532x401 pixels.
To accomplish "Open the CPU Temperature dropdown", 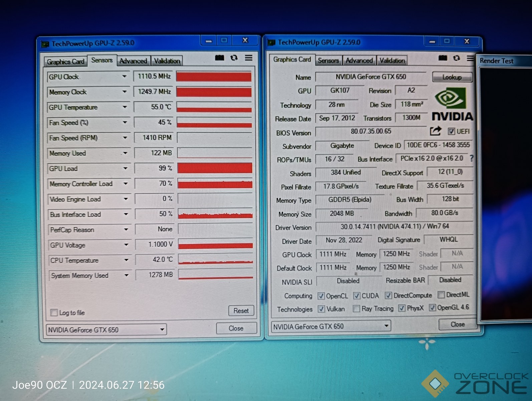I will (x=126, y=260).
